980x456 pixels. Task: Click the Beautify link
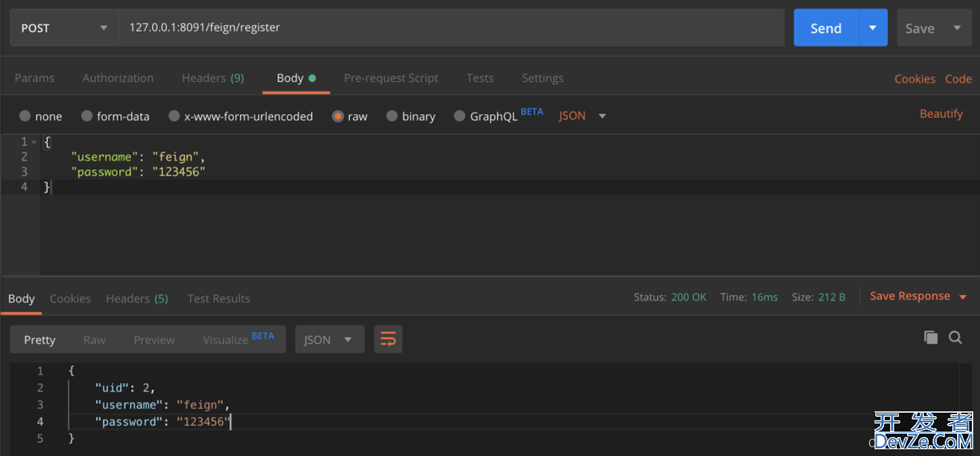coord(941,114)
